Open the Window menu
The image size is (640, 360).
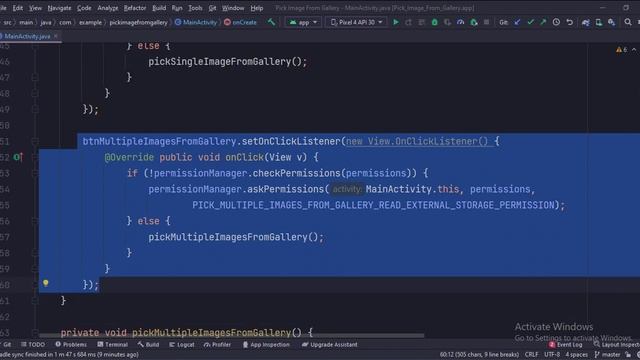point(233,8)
